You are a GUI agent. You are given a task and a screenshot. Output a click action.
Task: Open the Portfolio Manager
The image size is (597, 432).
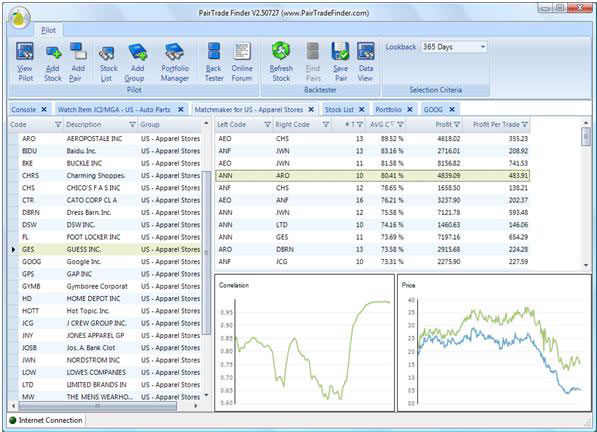[174, 61]
